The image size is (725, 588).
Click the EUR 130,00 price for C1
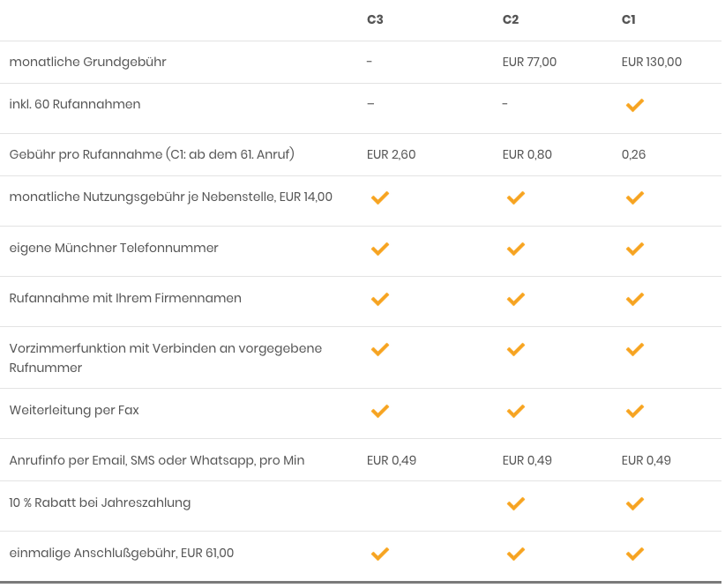(652, 62)
